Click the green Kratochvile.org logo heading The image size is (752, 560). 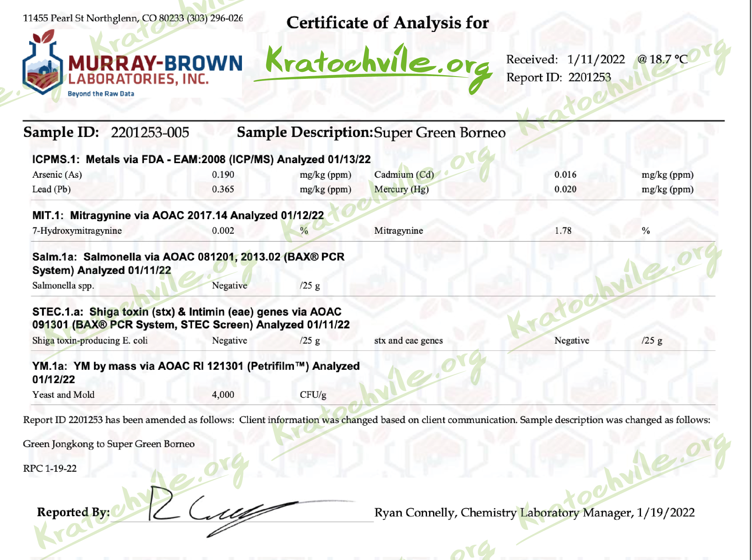[x=373, y=68]
